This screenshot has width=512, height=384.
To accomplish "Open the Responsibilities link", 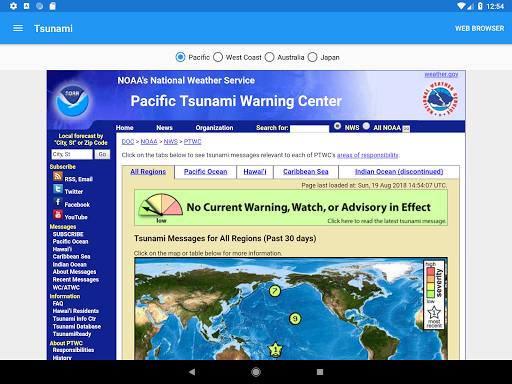I will 73,350.
